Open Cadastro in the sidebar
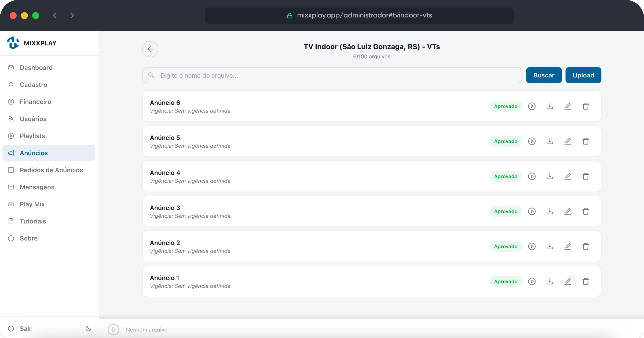Viewport: 644px width, 338px height. [x=49, y=85]
